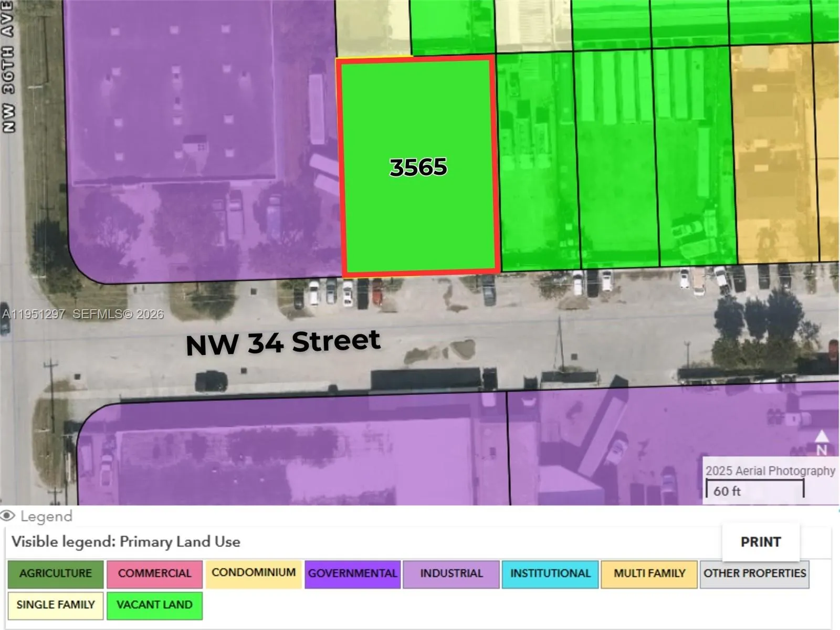Select the highlighted parcel labeled 3565

(419, 168)
